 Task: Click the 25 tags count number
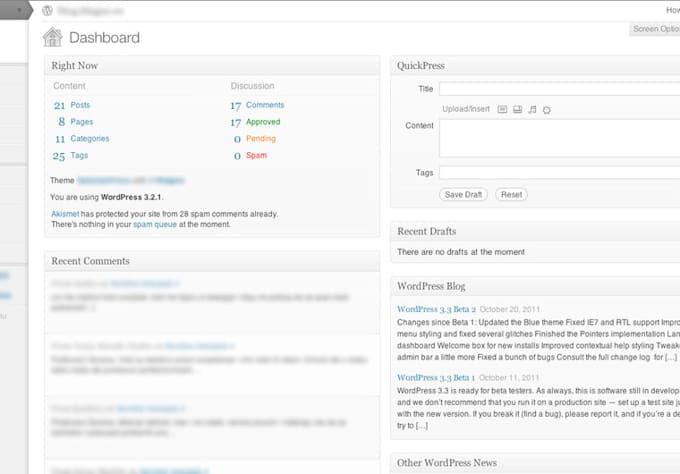[x=59, y=156]
